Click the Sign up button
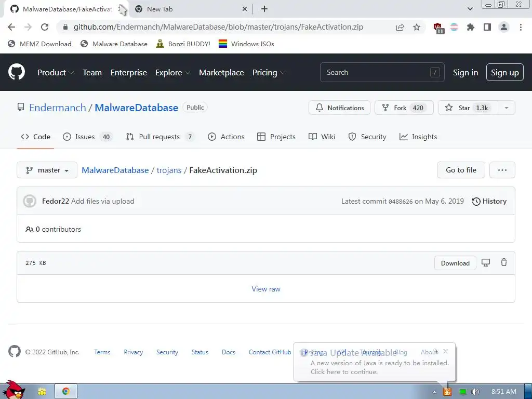The image size is (532, 399). pyautogui.click(x=504, y=72)
